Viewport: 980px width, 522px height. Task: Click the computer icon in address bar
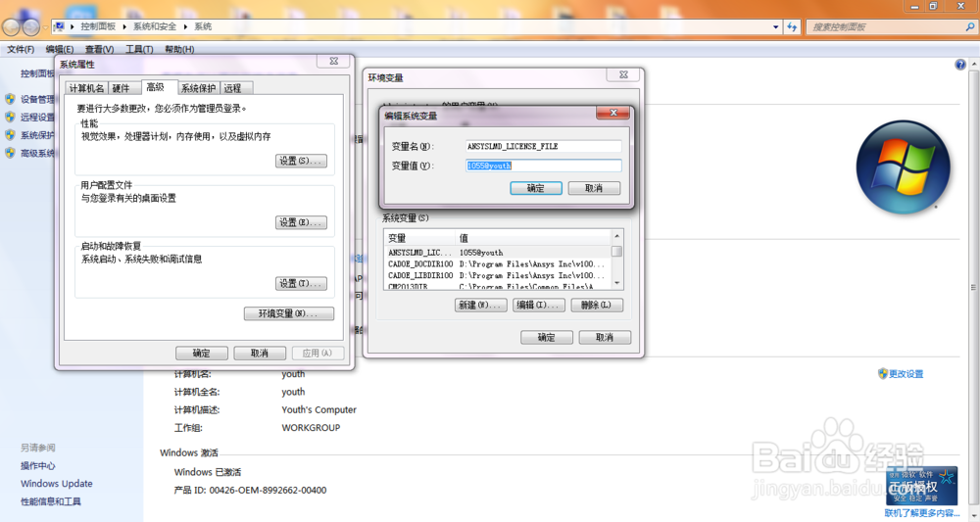[60, 26]
